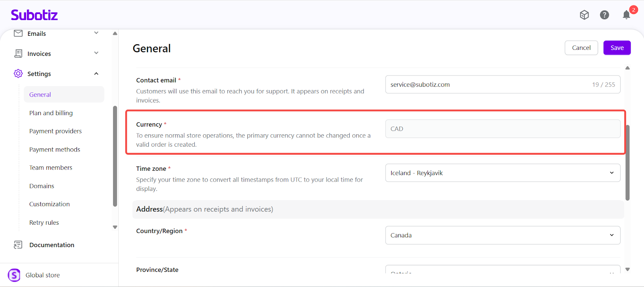Click the Contact email input field
Image resolution: width=644 pixels, height=287 pixels.
[x=487, y=84]
